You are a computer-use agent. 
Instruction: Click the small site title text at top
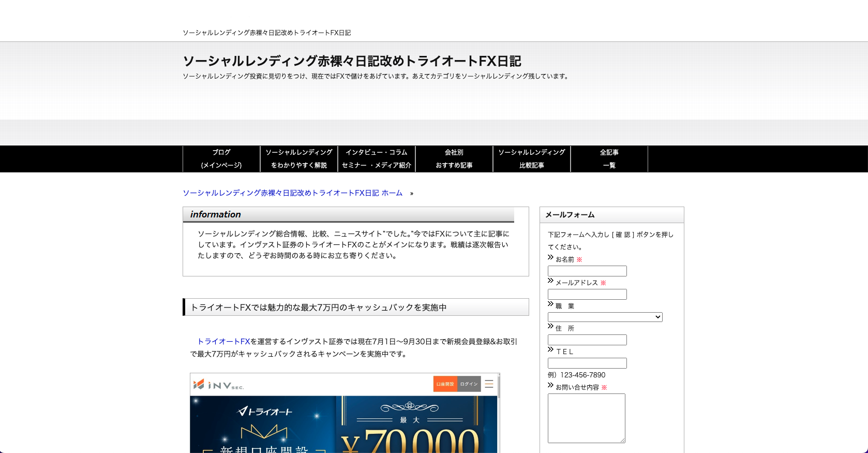pyautogui.click(x=266, y=33)
